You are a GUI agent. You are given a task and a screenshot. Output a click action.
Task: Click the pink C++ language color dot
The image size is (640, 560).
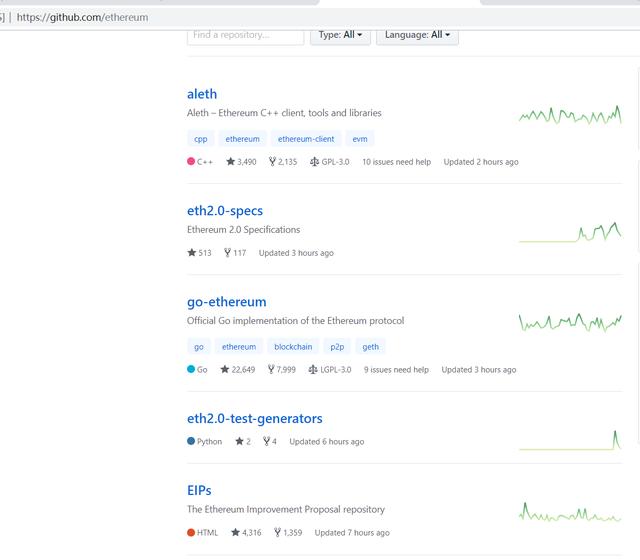[x=191, y=161]
